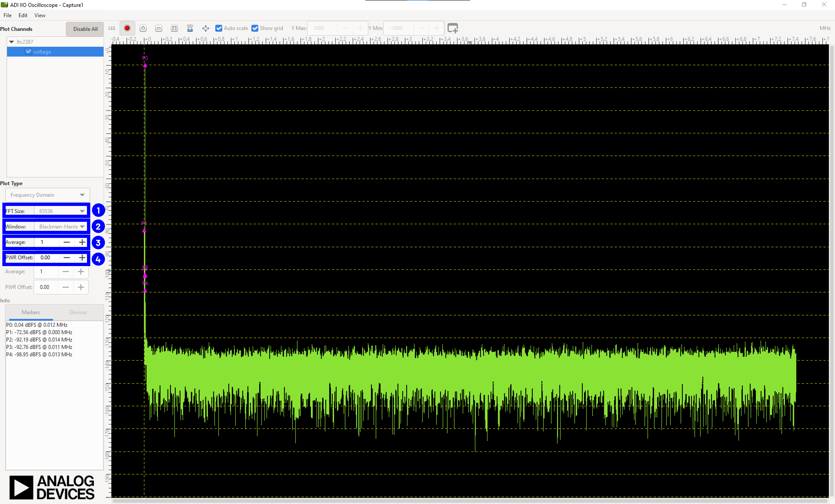Open the Window function dropdown

tap(61, 227)
